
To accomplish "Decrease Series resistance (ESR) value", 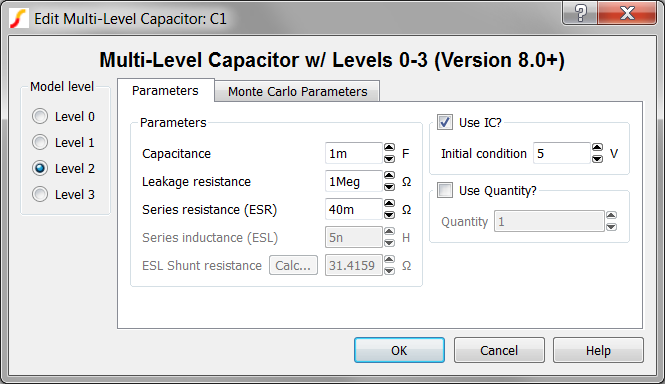I will coord(389,215).
